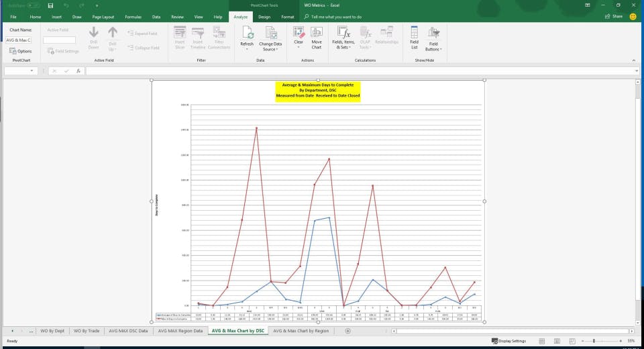The width and height of the screenshot is (644, 349).
Task: Switch to the Insert ribbon tab
Action: click(x=56, y=17)
